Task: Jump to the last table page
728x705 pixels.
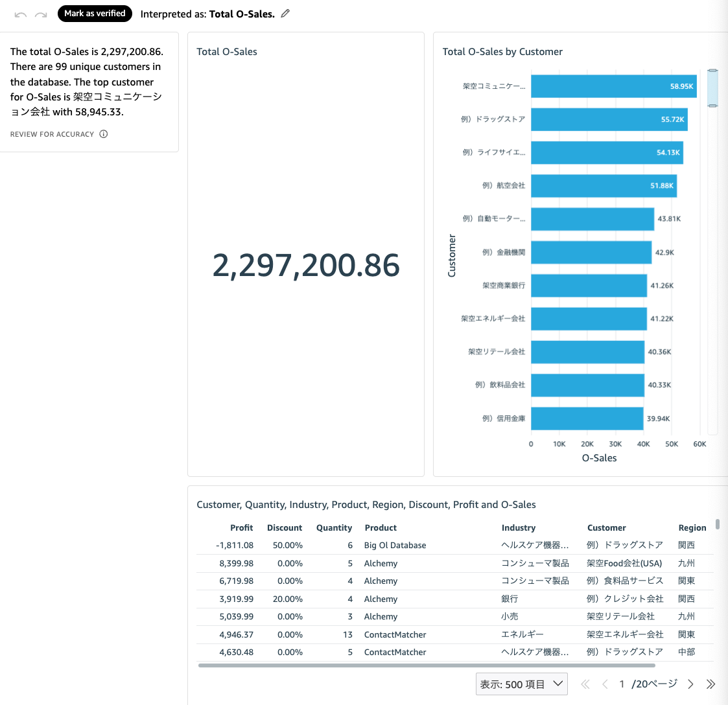Action: point(710,684)
